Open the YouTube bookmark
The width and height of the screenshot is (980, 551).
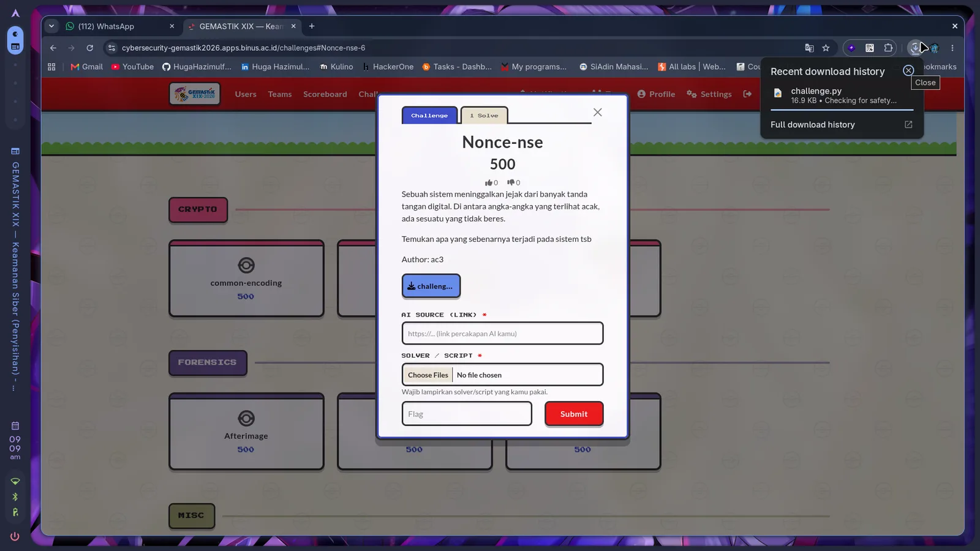[x=132, y=67]
